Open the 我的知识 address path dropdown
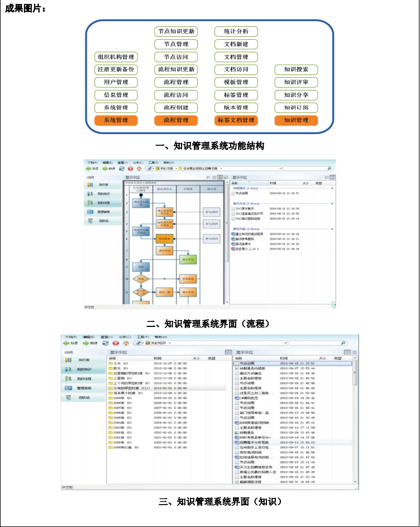The height and width of the screenshot is (527, 420). pos(170,343)
